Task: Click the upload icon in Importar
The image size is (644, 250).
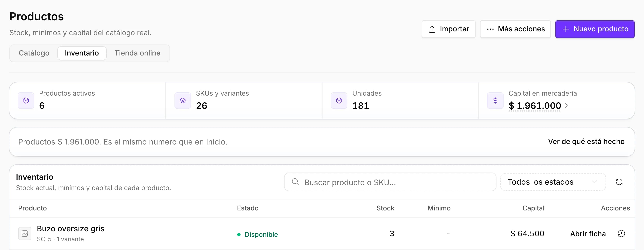Action: click(x=432, y=29)
